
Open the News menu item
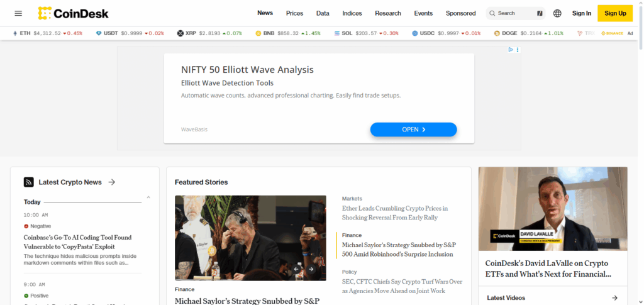(x=265, y=13)
